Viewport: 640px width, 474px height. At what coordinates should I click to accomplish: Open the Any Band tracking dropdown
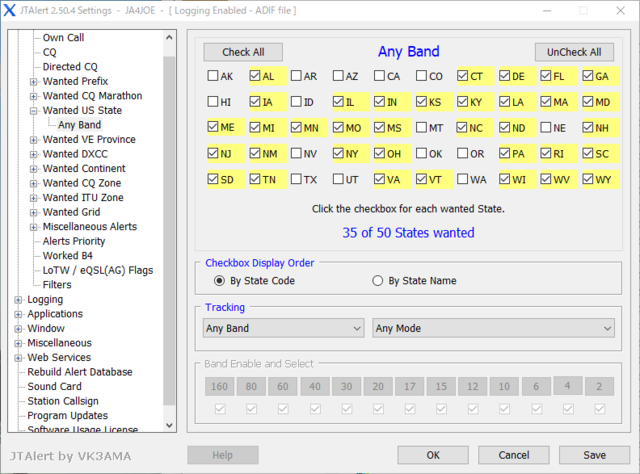click(x=284, y=328)
